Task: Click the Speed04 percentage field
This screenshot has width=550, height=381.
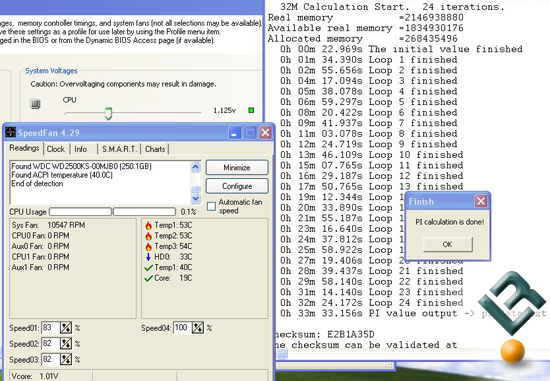Action: pos(182,328)
